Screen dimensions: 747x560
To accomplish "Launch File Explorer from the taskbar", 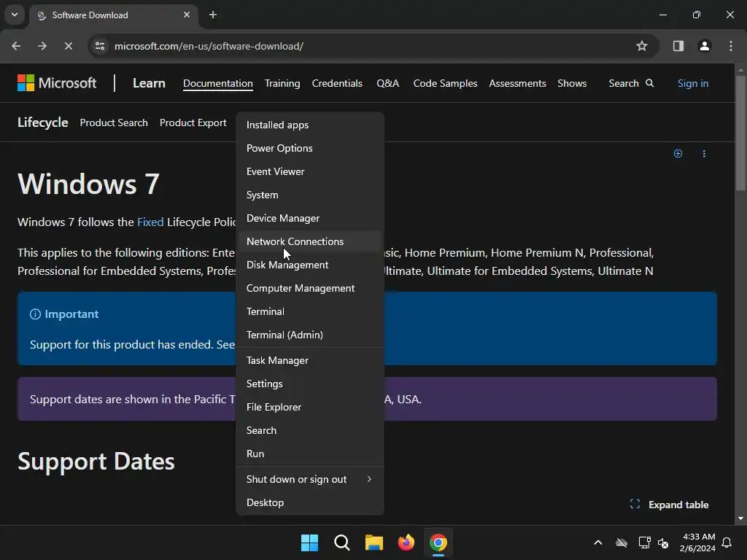I will tap(374, 542).
